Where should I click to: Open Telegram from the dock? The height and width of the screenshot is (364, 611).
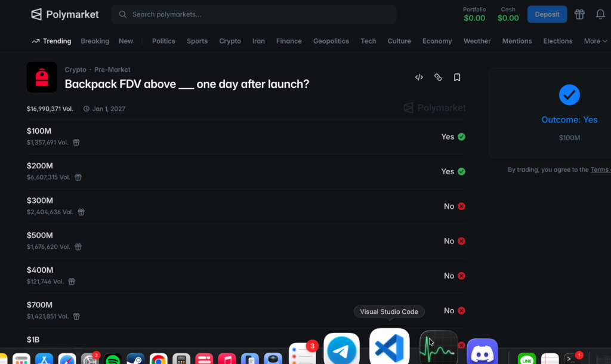click(x=341, y=350)
